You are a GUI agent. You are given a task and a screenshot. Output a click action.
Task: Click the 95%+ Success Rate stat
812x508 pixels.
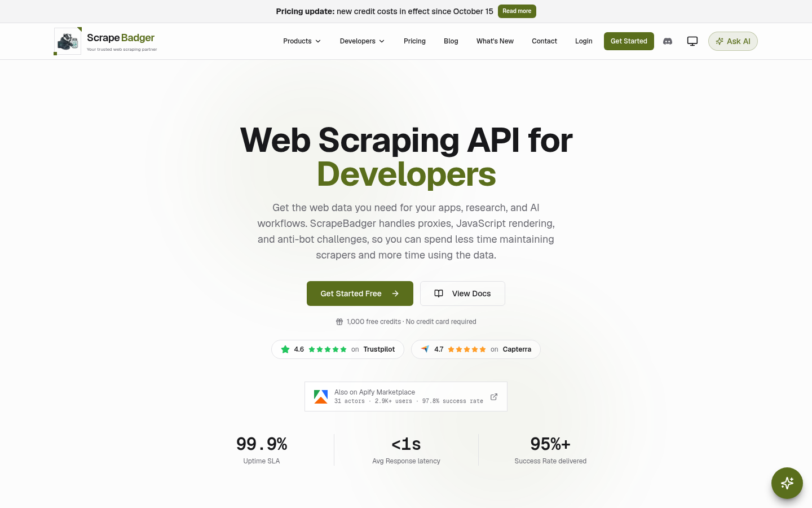[x=550, y=450]
